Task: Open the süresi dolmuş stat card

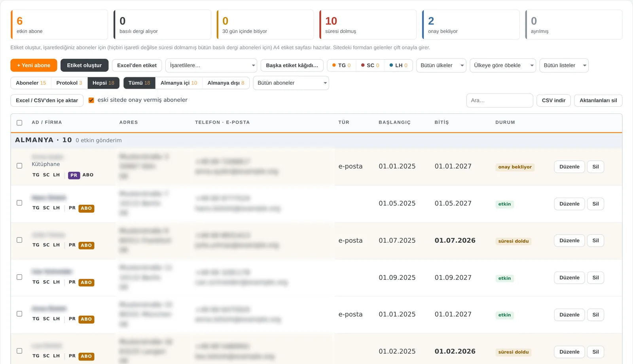Action: tap(368, 25)
